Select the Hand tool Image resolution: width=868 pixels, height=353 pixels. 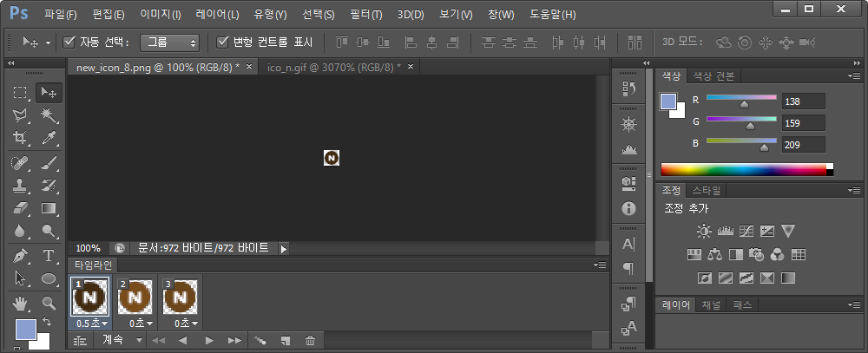pos(21,303)
